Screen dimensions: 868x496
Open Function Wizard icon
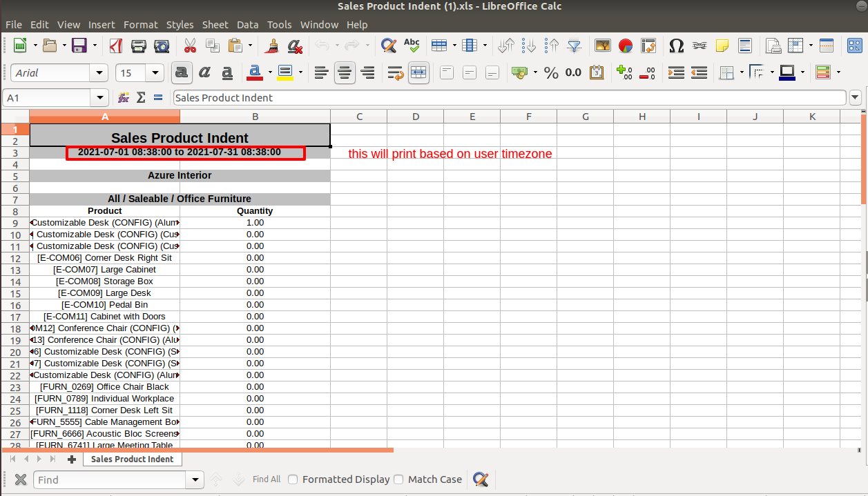pos(124,98)
